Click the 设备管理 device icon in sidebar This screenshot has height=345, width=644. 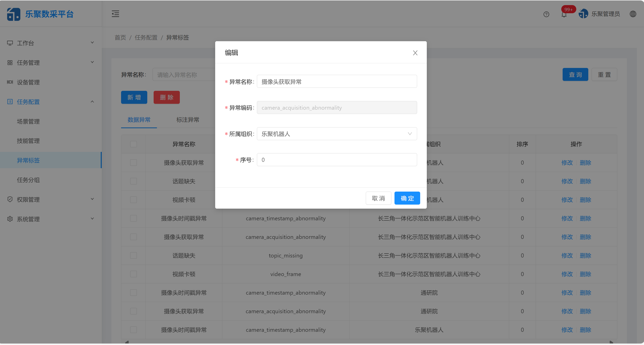tap(10, 82)
